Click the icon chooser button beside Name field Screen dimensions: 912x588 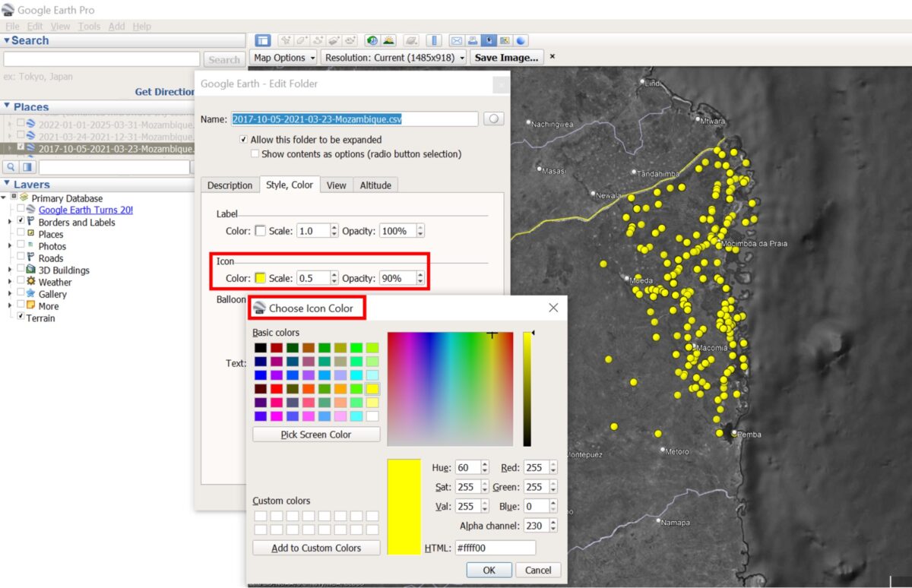coord(494,119)
